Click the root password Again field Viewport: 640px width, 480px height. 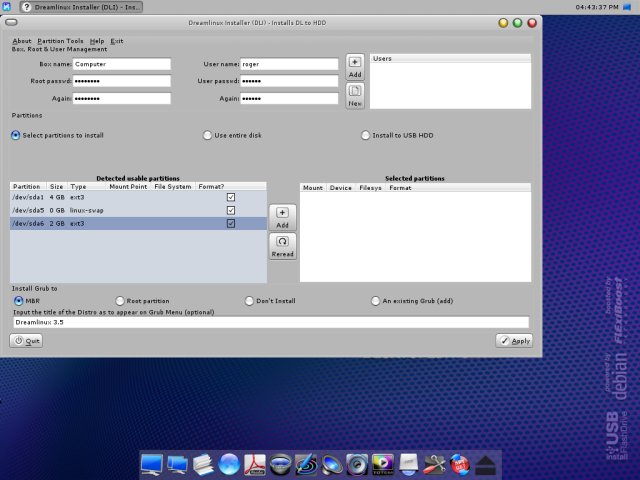tap(122, 98)
